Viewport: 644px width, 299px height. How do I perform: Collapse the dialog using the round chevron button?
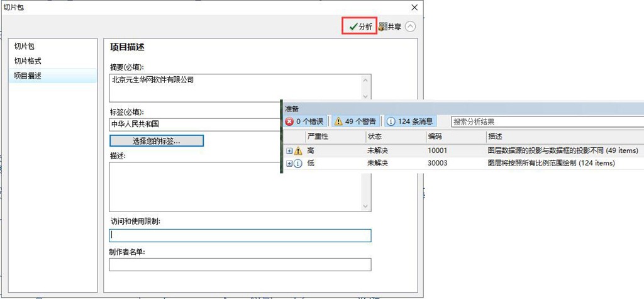411,26
